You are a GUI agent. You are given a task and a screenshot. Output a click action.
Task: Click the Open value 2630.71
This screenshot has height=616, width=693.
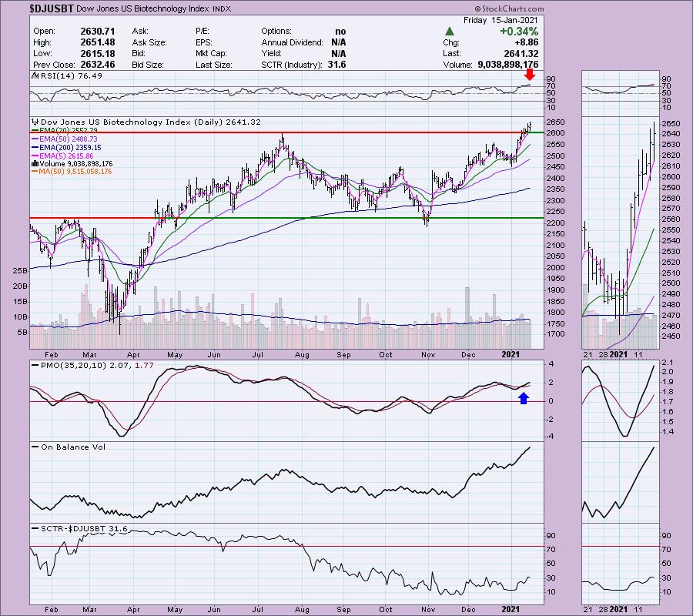(x=98, y=32)
